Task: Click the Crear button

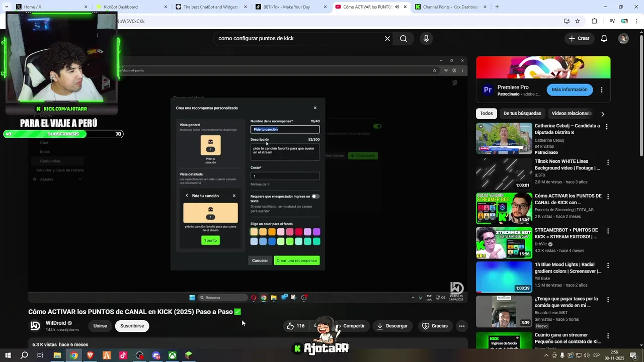Action: pyautogui.click(x=579, y=39)
